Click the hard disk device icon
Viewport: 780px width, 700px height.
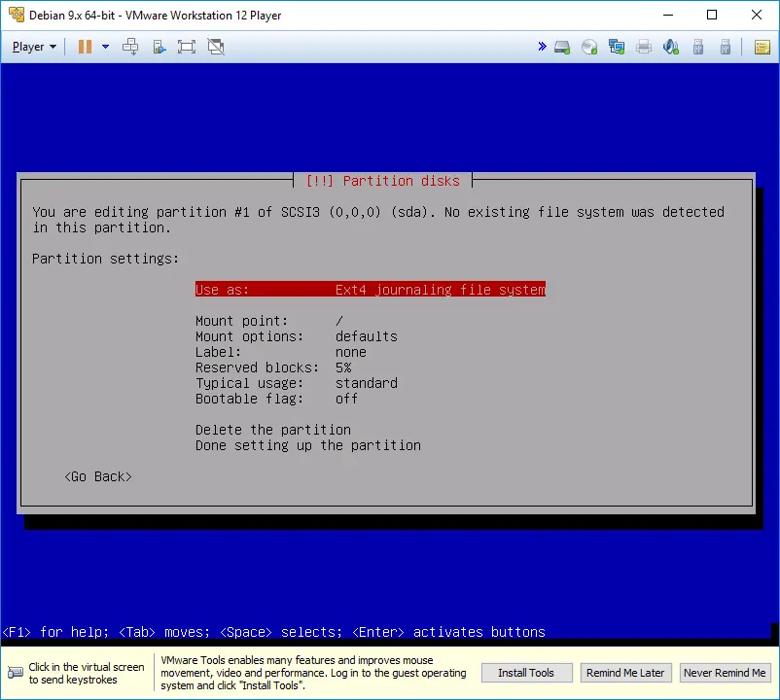tap(562, 47)
